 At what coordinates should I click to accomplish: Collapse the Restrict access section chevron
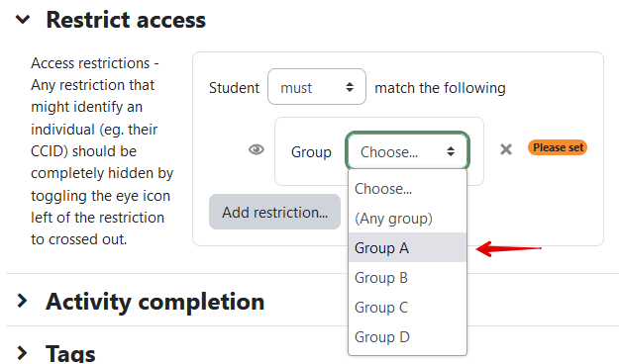tap(23, 20)
